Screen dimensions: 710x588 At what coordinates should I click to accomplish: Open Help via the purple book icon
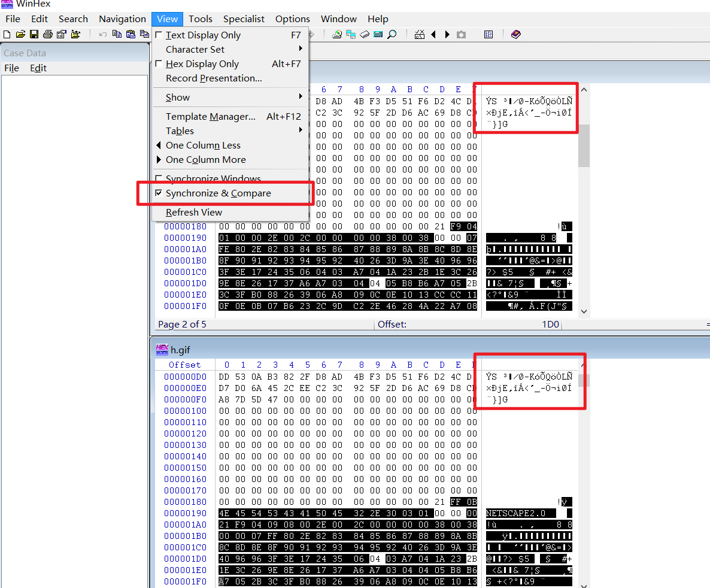pyautogui.click(x=516, y=34)
